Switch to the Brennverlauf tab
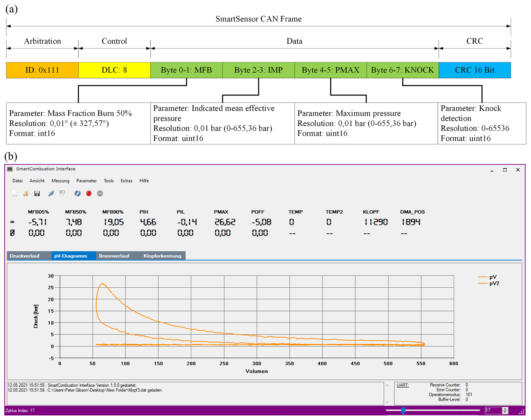The image size is (531, 420). pos(114,256)
